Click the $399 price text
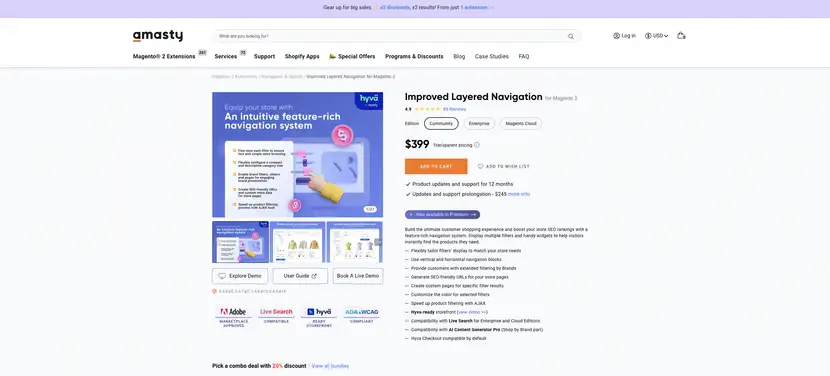830x376 pixels. [x=417, y=144]
